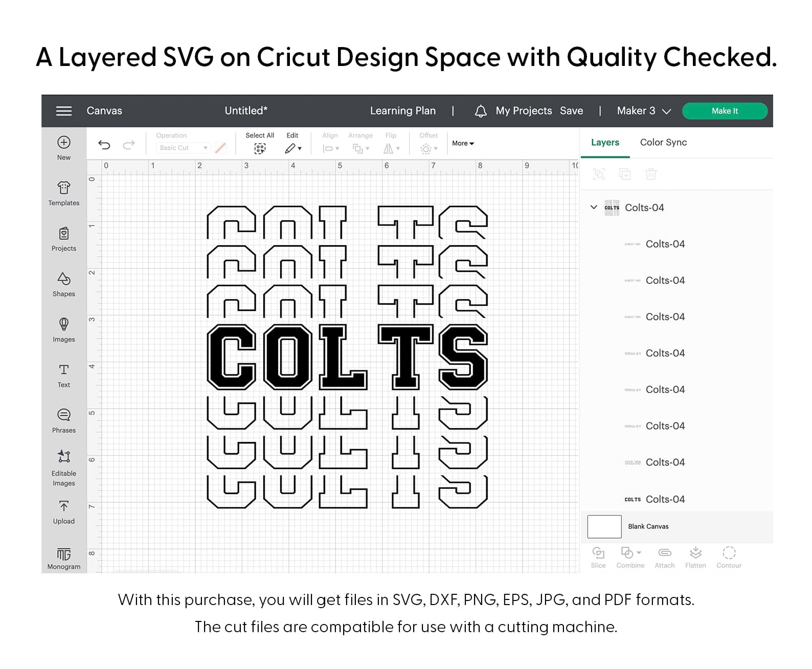Open the Basic Cut operation dropdown
This screenshot has width=812, height=669.
pos(183,148)
